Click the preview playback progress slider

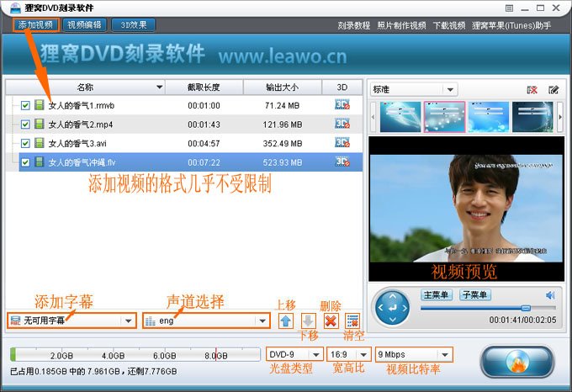[488, 309]
